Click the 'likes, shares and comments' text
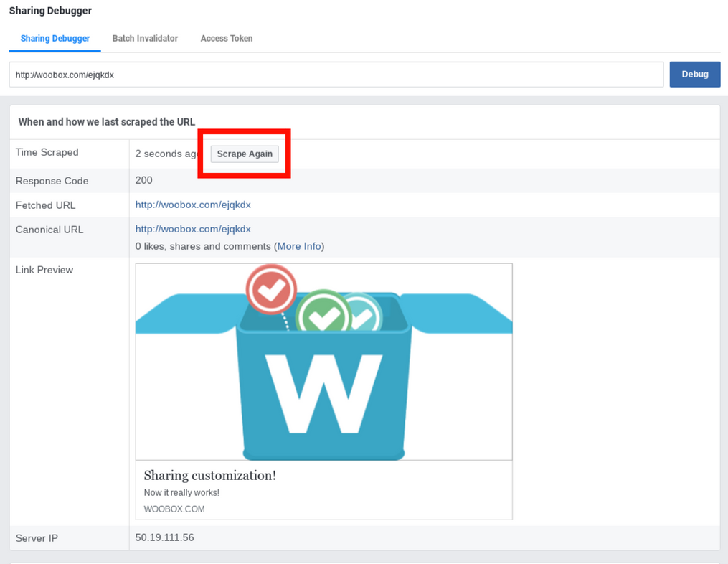Viewport: 728px width, 564px height. tap(207, 246)
